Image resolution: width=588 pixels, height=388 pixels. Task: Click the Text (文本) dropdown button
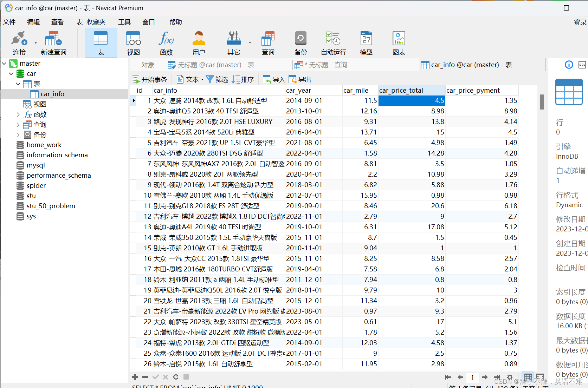click(x=190, y=79)
